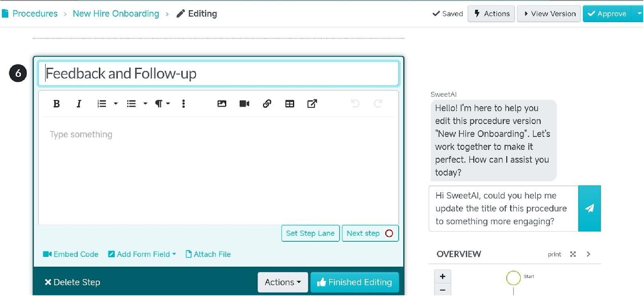Delete this step
644x296 pixels.
[x=72, y=282]
